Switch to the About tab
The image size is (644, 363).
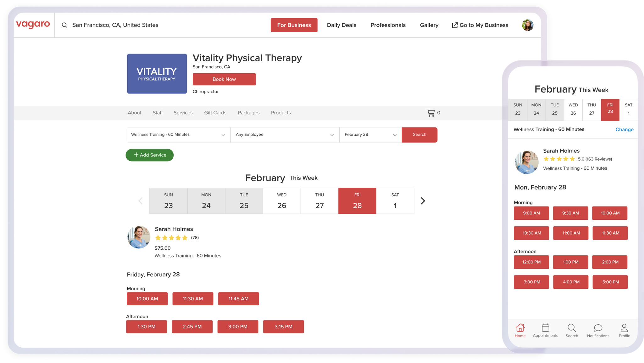135,113
